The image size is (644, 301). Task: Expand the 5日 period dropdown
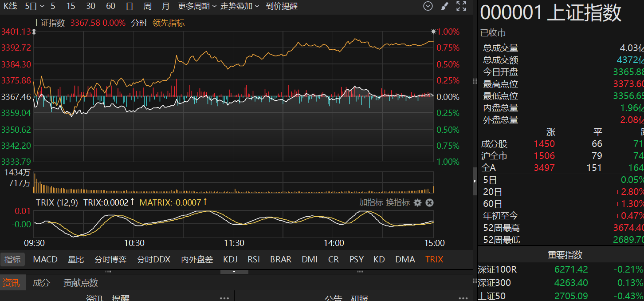pyautogui.click(x=35, y=6)
